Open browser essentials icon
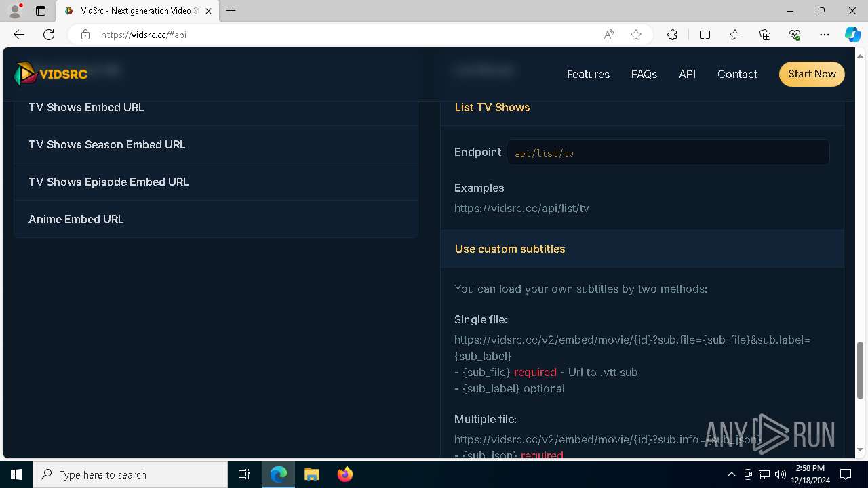The width and height of the screenshot is (868, 488). click(x=795, y=35)
